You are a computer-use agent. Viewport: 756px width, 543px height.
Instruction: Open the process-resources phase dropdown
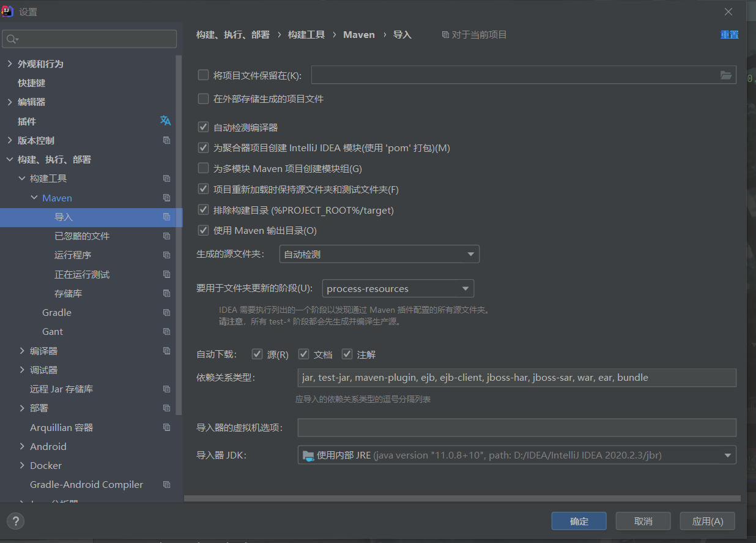point(398,288)
